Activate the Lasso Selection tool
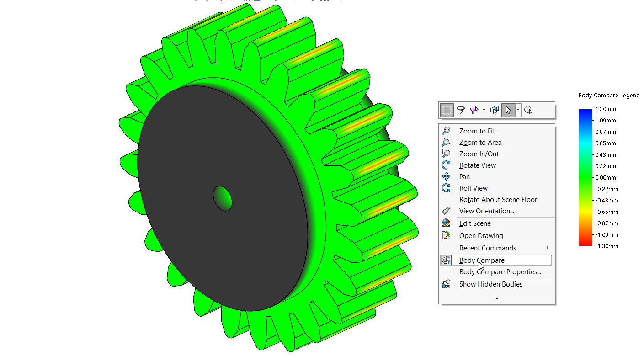This screenshot has width=644, height=361. 461,110
